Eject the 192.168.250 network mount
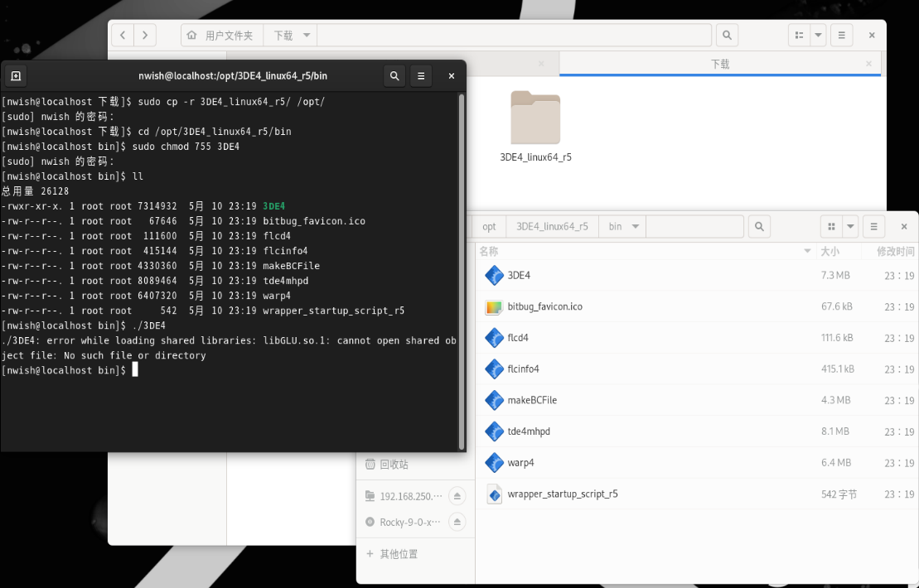 coord(457,496)
